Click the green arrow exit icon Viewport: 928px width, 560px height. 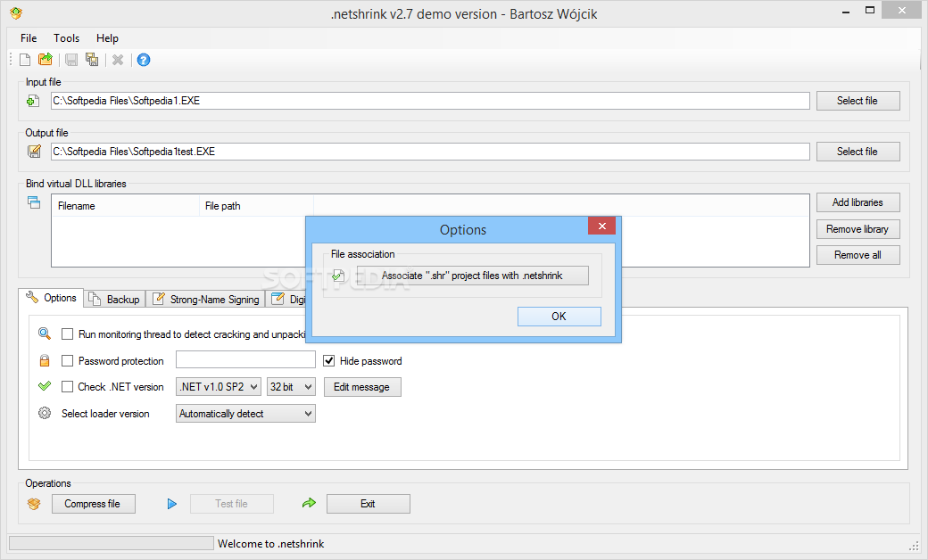[309, 503]
